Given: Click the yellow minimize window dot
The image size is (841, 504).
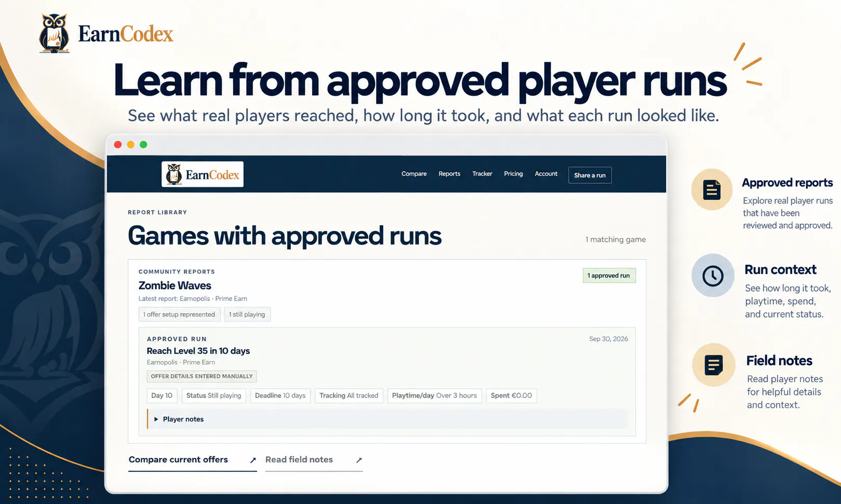Looking at the screenshot, I should click(130, 145).
